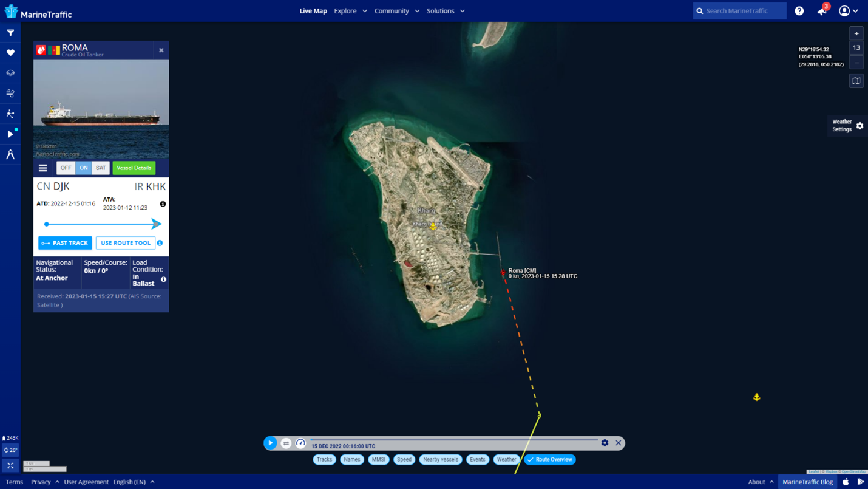
Task: Open the playback icon in left sidebar
Action: click(10, 134)
